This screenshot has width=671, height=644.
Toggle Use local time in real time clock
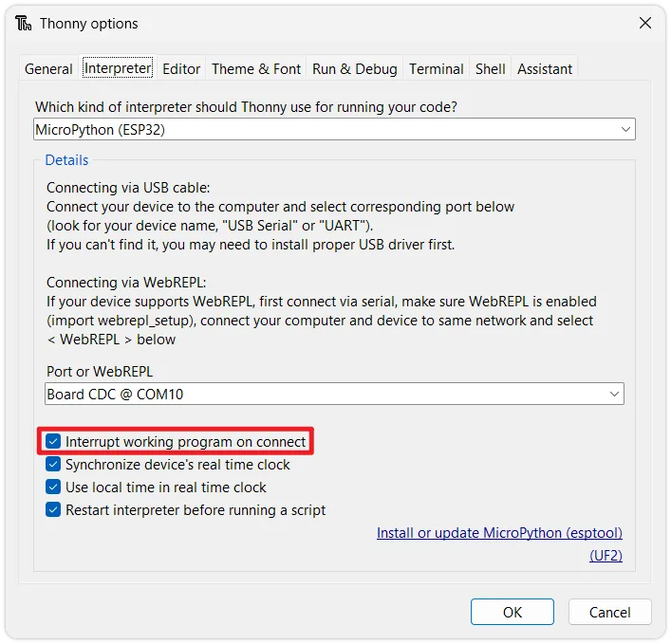(x=54, y=488)
